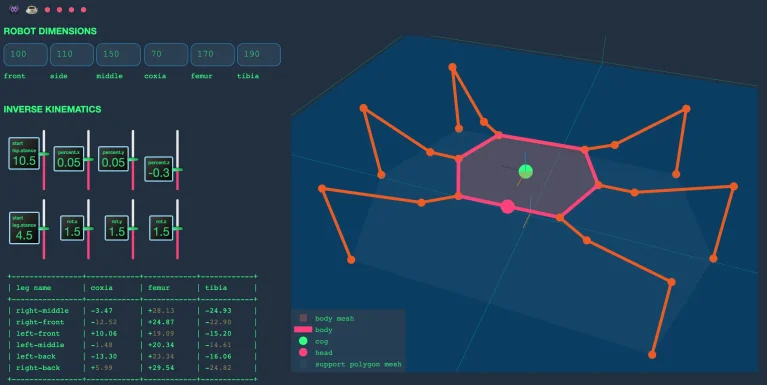The height and width of the screenshot is (385, 767).
Task: Click the hip.stance slider handle at 10.5
Action: coord(44,154)
